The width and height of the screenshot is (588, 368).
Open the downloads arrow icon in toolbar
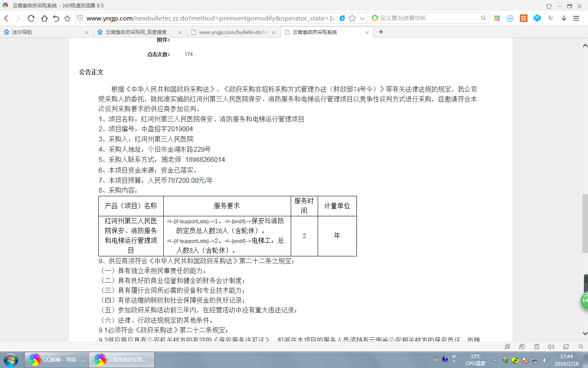click(x=564, y=18)
